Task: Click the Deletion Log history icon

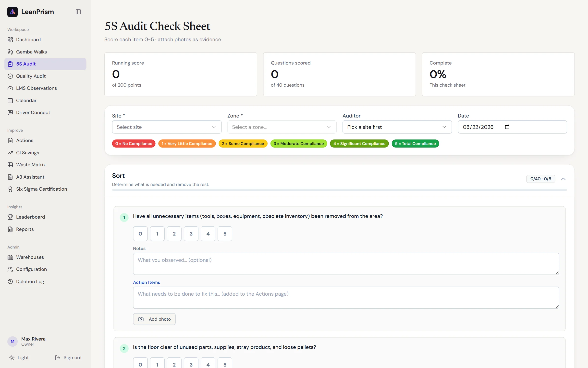Action: click(x=10, y=281)
